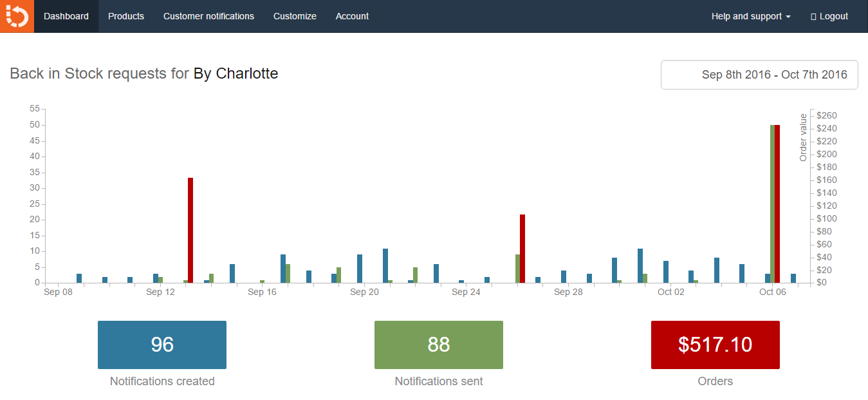Click the Order value axis label
Screen dimensions: 868x400
[x=803, y=137]
